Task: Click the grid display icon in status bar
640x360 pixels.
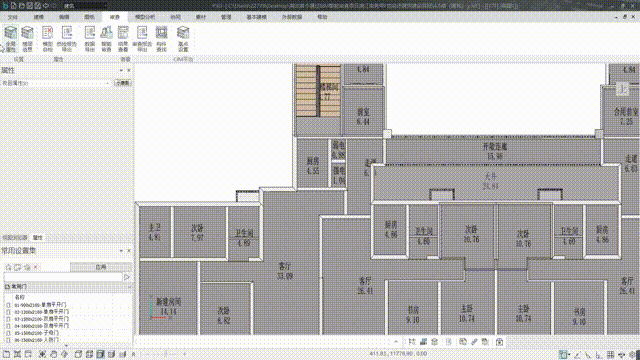Action: (610, 355)
